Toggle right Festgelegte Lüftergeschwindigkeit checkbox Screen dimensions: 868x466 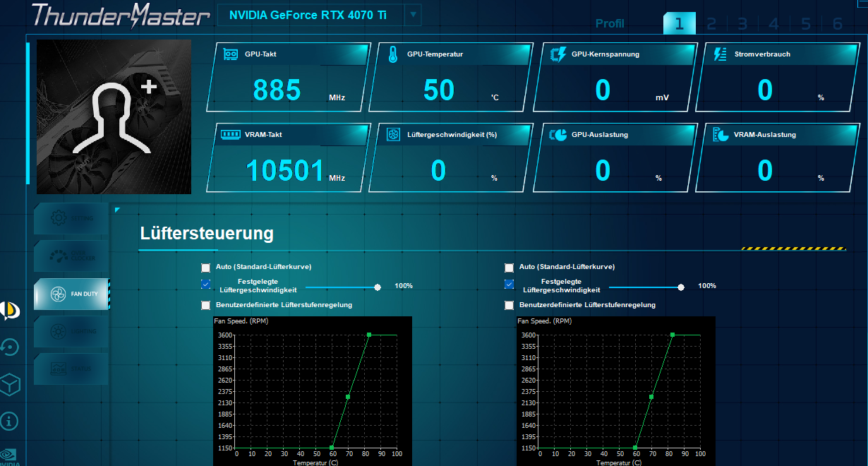tap(509, 284)
